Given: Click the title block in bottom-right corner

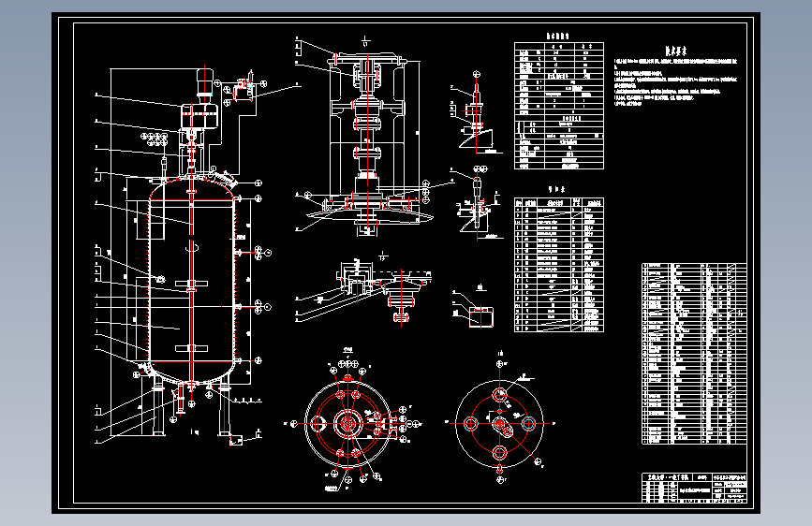Looking at the screenshot, I should coord(694,488).
